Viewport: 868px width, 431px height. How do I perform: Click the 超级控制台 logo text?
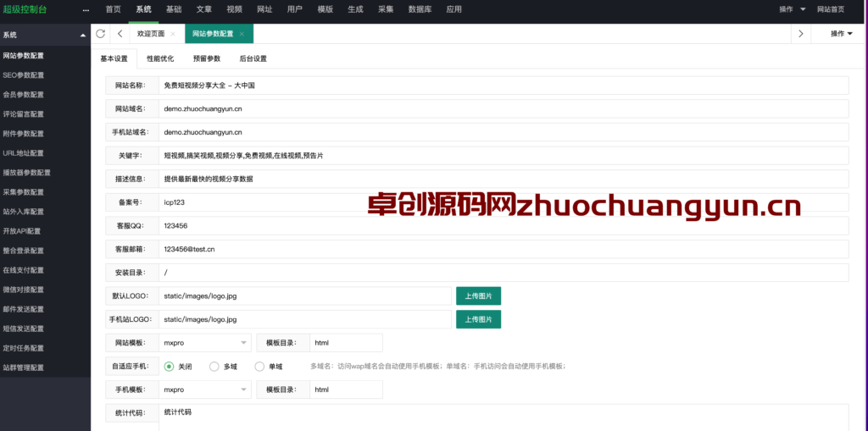tap(25, 9)
